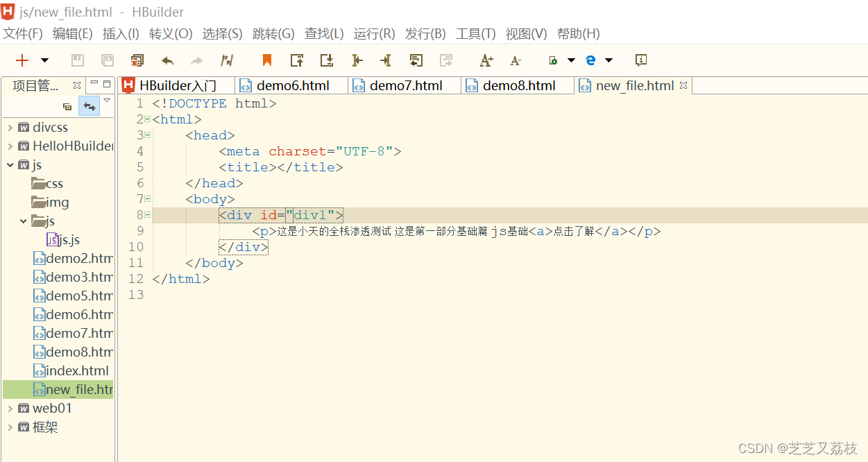The width and height of the screenshot is (868, 462).
Task: Toggle Link with Editor in project panel
Action: [x=89, y=107]
